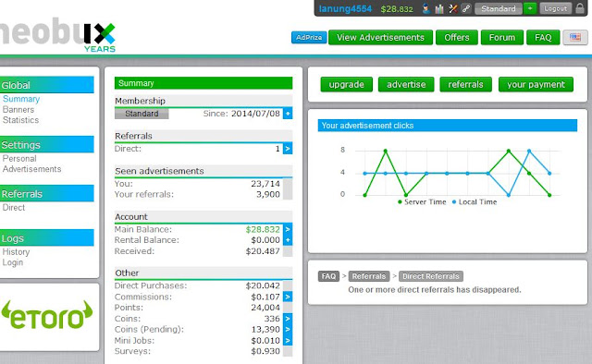Click the arrow next to Coins 336
This screenshot has width=592, height=364.
[288, 319]
